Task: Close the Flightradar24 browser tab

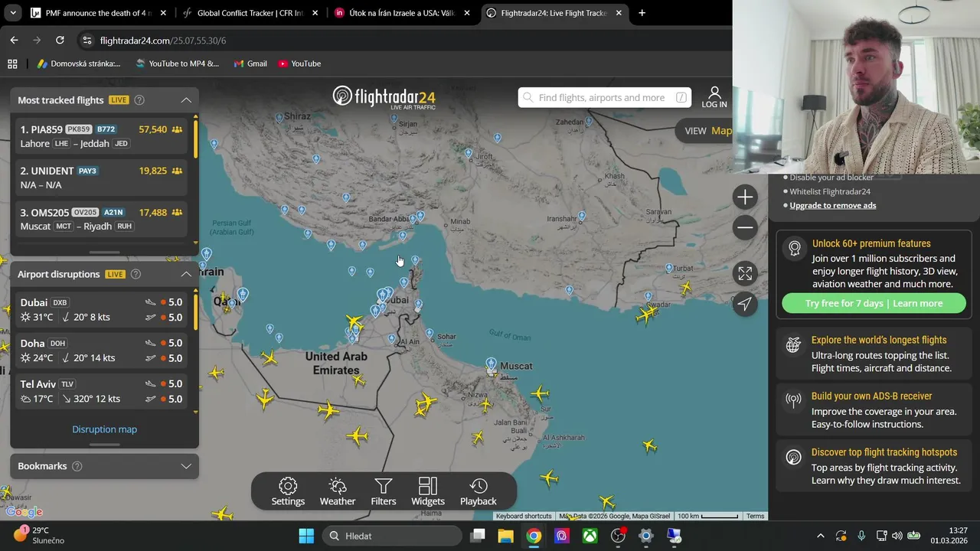Action: coord(619,13)
